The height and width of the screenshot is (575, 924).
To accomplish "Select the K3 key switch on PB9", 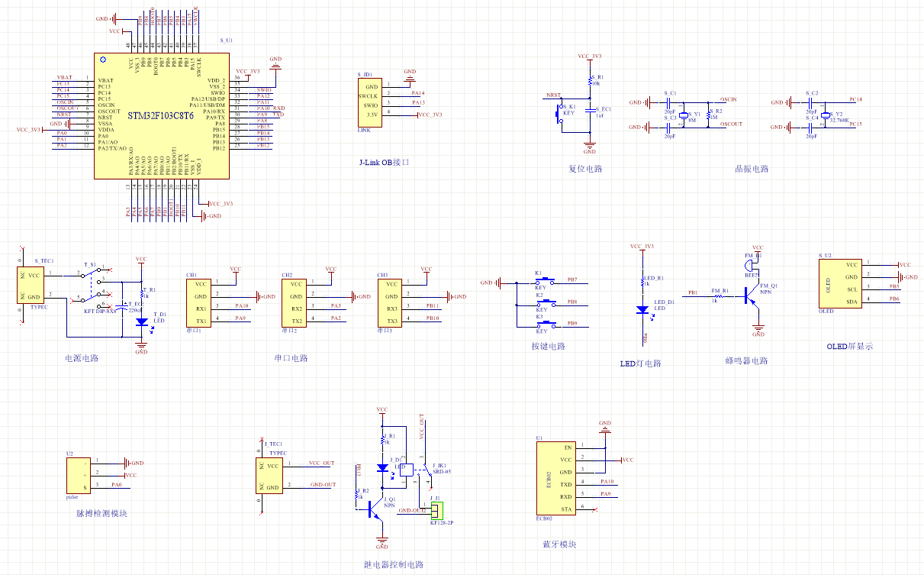I will point(542,325).
